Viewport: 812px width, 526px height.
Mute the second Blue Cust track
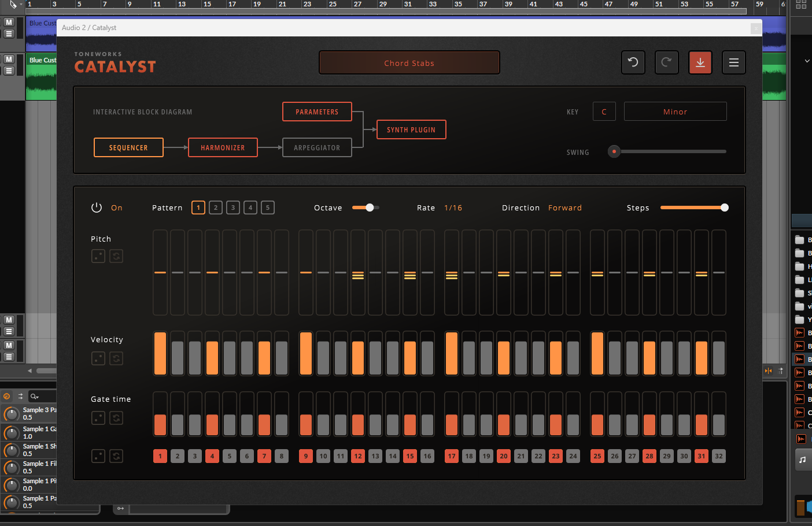[x=9, y=60]
